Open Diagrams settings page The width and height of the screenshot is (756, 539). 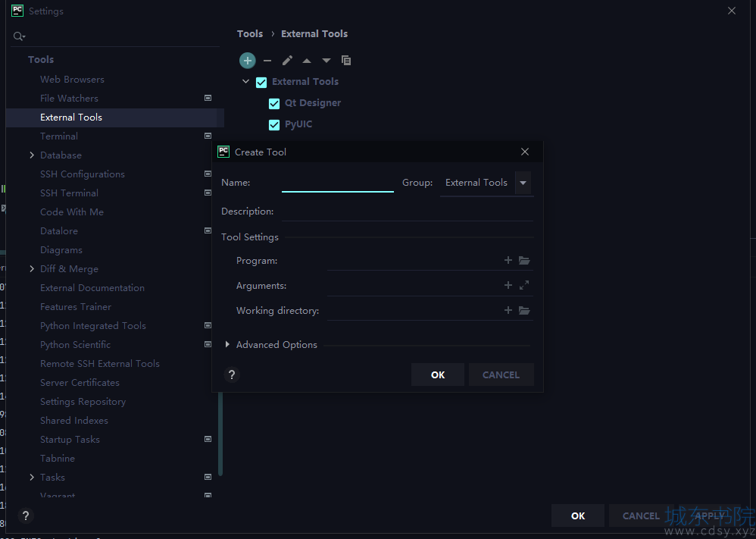pos(61,250)
